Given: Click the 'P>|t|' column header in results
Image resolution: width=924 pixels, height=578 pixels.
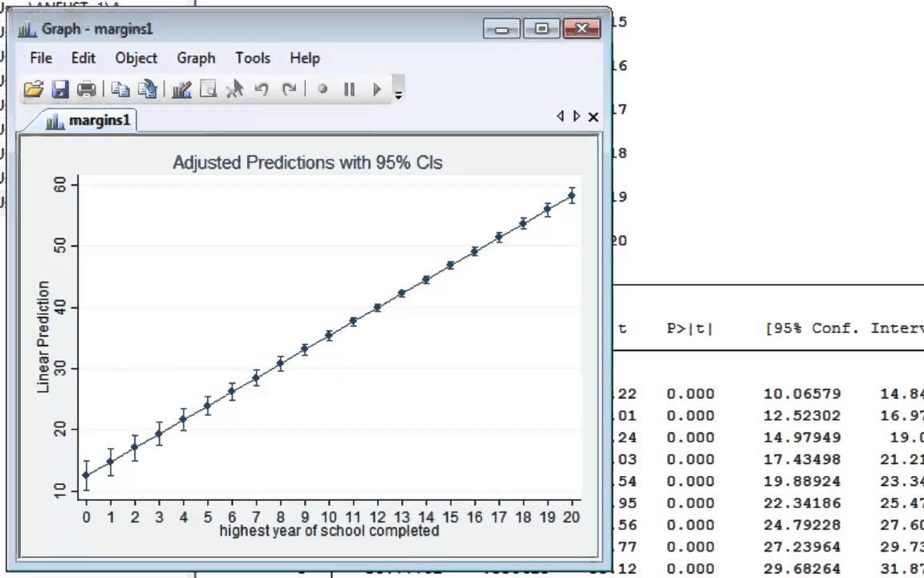Looking at the screenshot, I should (x=690, y=328).
